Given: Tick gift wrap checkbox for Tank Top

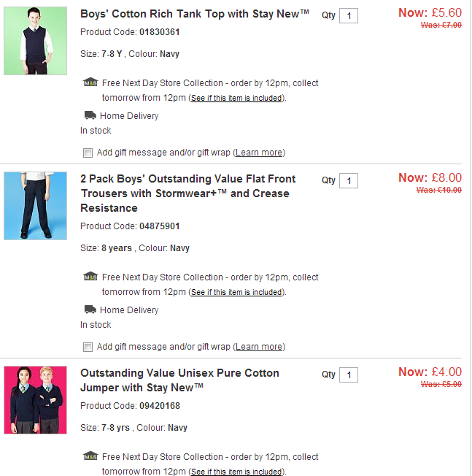Looking at the screenshot, I should click(x=88, y=153).
